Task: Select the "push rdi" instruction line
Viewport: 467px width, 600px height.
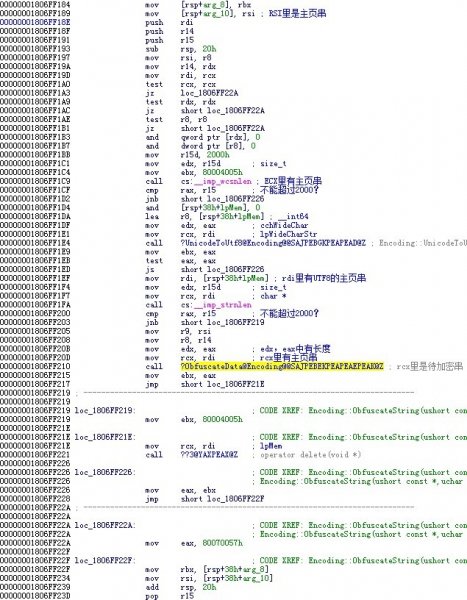Action: tap(169, 23)
